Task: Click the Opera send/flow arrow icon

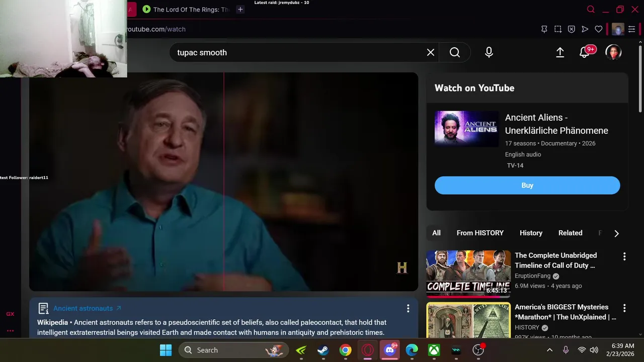Action: pos(585,29)
